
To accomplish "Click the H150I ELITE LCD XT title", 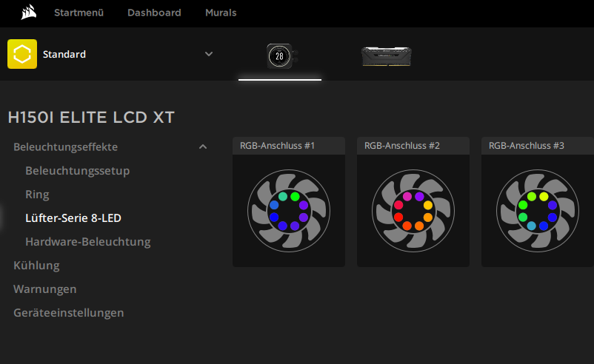I will point(91,118).
